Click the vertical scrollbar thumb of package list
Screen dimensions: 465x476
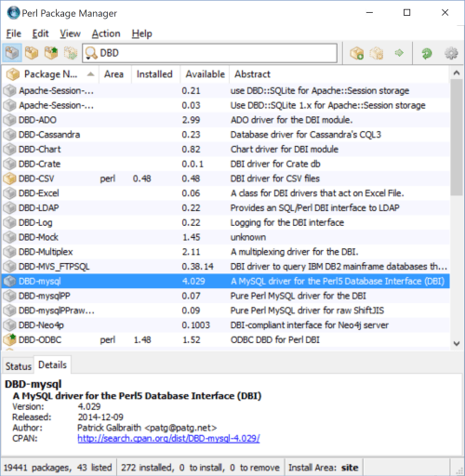(x=457, y=138)
